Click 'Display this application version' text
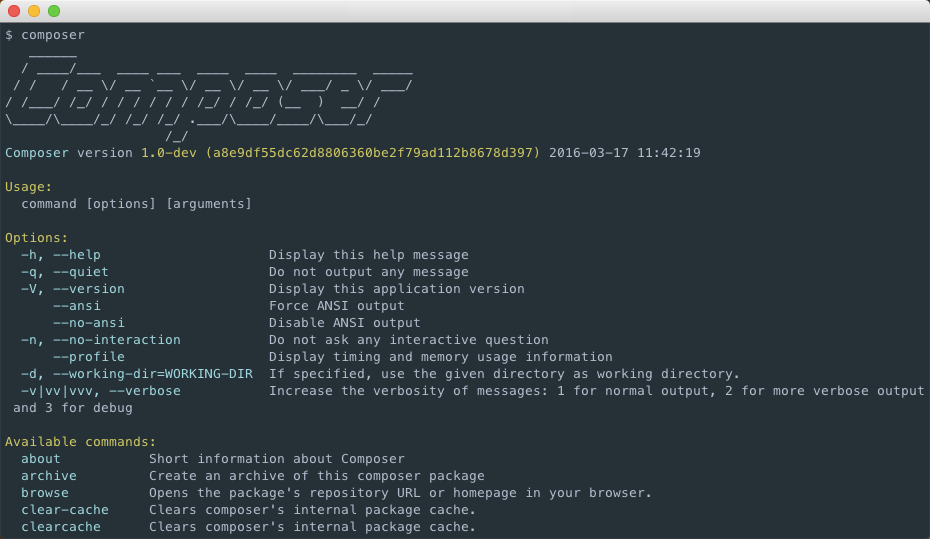The width and height of the screenshot is (930, 539). coord(397,289)
